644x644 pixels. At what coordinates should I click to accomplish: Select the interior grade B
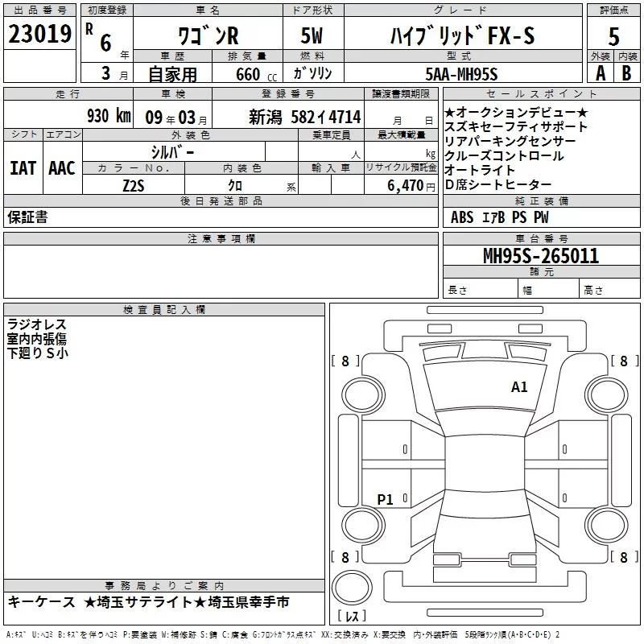pyautogui.click(x=627, y=73)
